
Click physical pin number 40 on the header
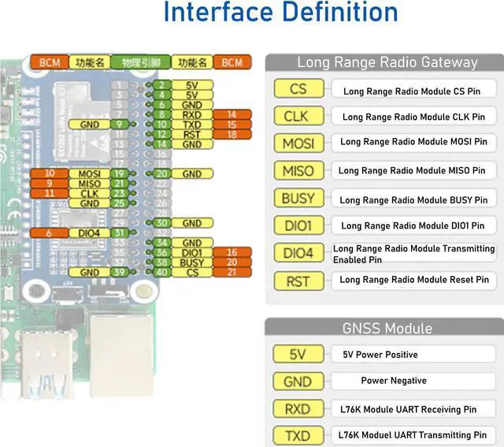160,272
